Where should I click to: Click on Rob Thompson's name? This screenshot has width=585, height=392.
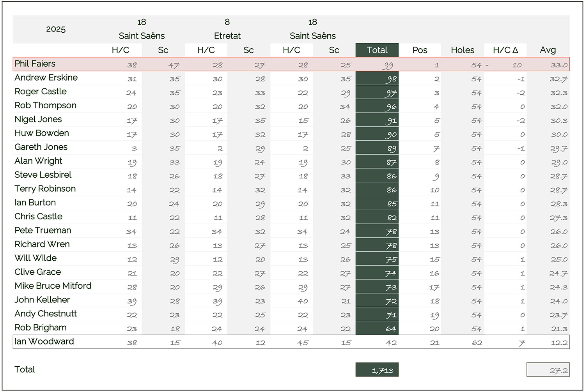point(46,105)
